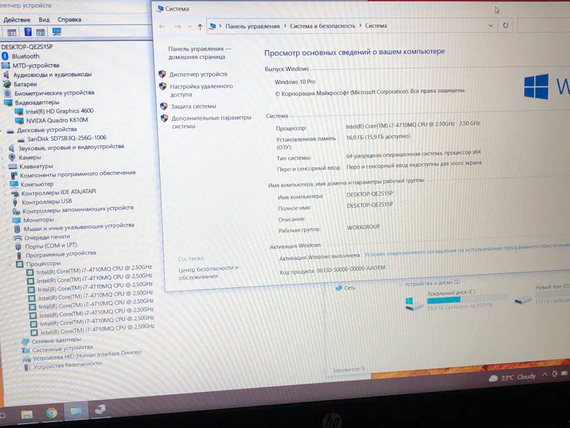Select the Bluetooth category icon in Device Manager

5,56
